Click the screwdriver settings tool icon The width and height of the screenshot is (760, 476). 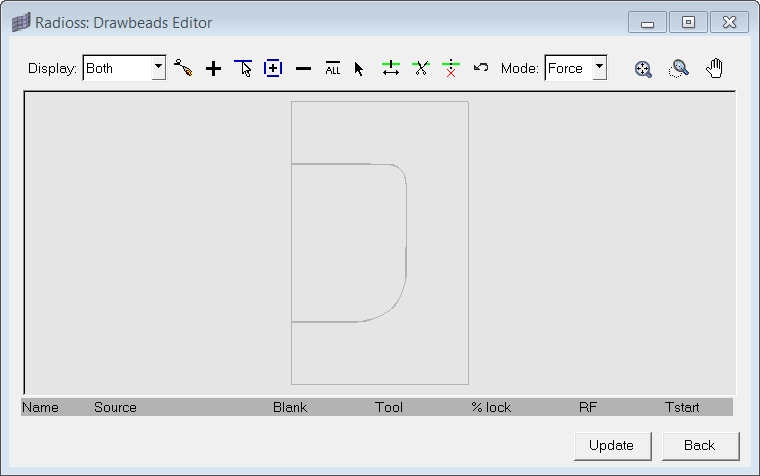183,69
